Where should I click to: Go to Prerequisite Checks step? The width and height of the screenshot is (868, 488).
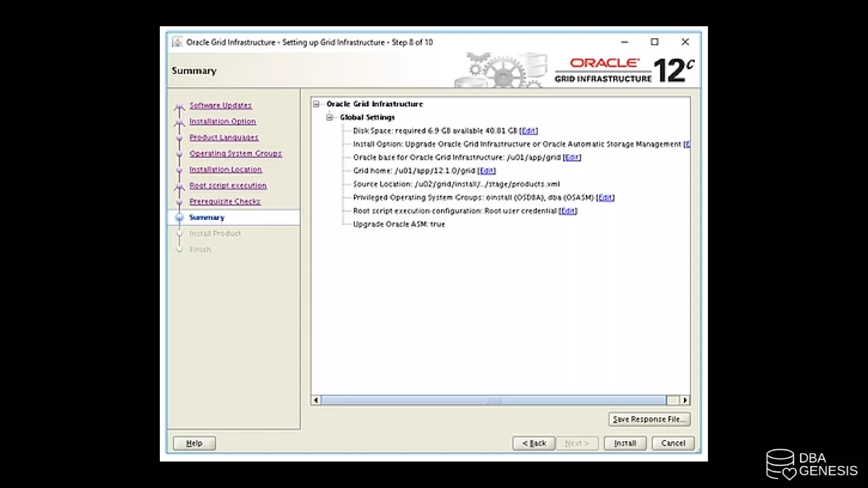click(225, 201)
